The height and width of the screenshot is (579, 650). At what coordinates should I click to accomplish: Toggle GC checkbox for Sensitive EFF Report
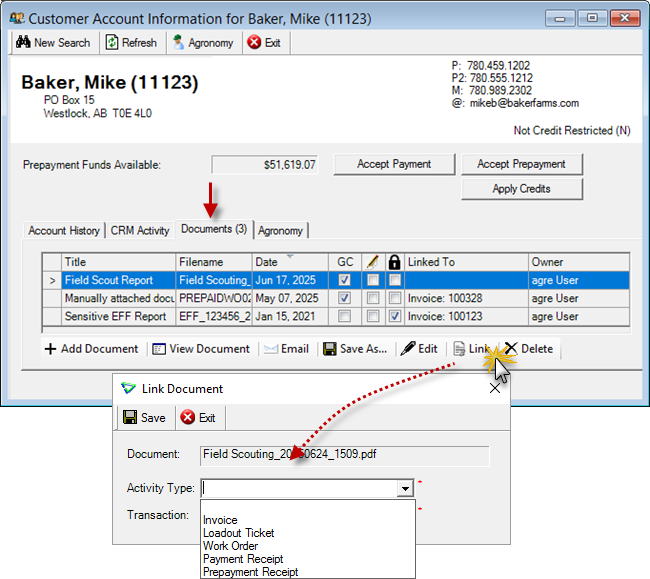(x=344, y=316)
